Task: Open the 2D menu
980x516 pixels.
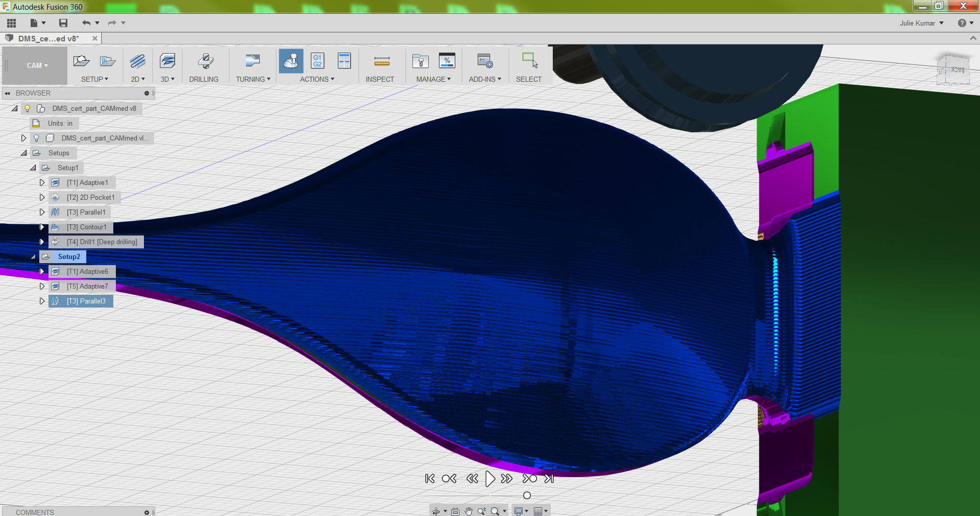Action: [138, 79]
